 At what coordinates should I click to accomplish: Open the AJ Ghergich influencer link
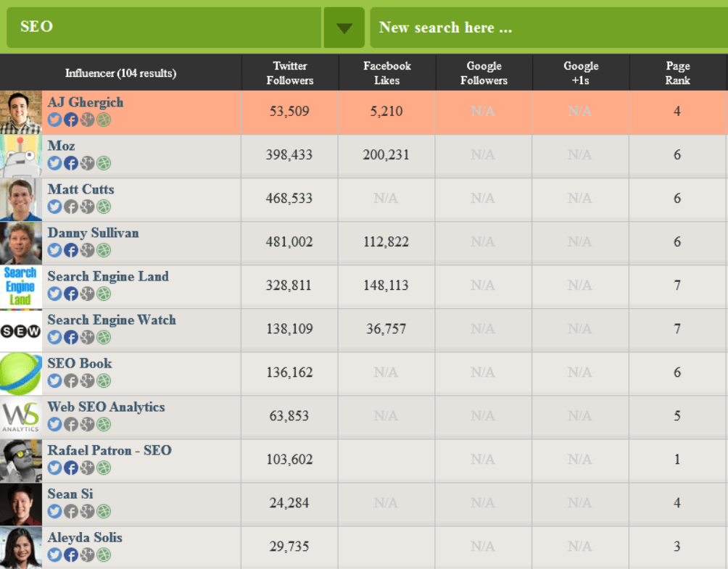[x=86, y=102]
